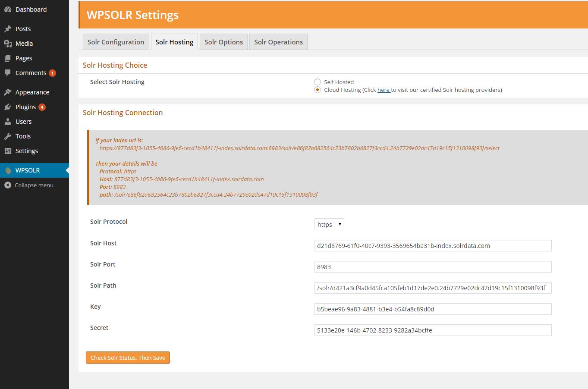Click the Tools wrench icon
The height and width of the screenshot is (389, 588).
(x=8, y=136)
